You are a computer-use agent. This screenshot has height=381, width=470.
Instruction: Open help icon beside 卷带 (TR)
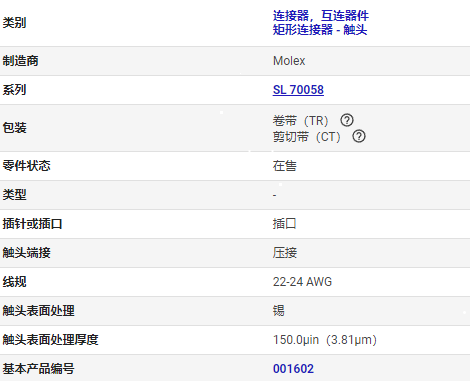[x=347, y=120]
